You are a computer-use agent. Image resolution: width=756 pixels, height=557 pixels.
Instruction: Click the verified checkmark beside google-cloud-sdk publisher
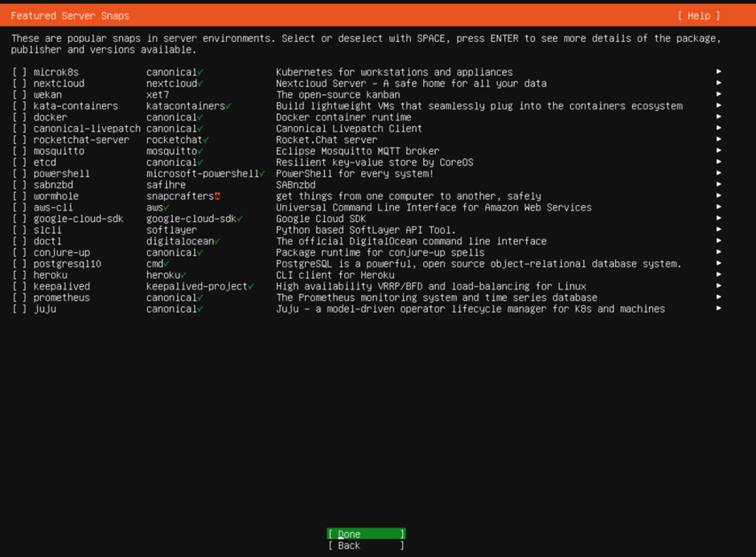[240, 219]
